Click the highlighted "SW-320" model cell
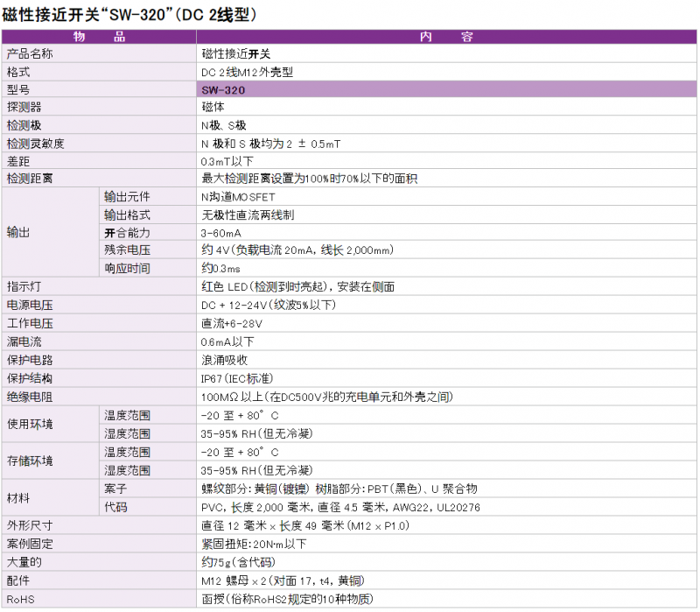The image size is (700, 612). click(x=446, y=89)
